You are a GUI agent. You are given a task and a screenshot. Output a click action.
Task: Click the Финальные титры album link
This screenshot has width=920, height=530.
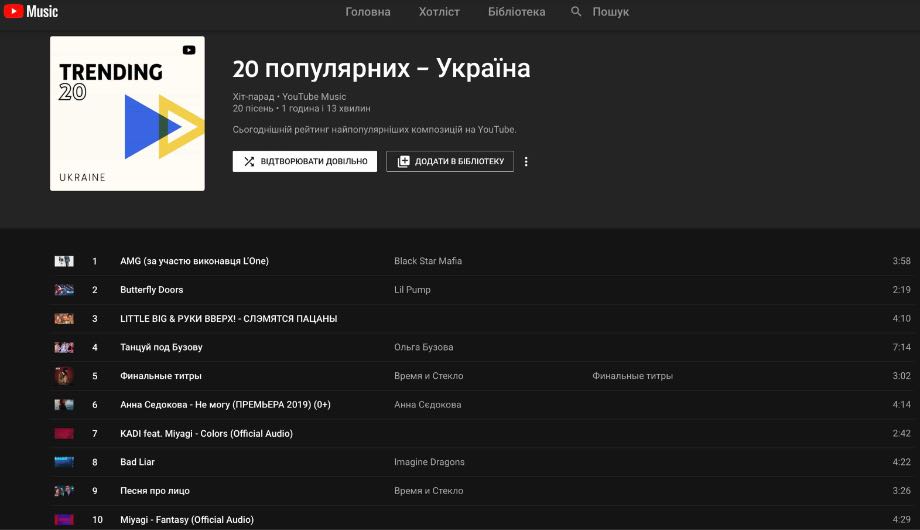point(632,376)
